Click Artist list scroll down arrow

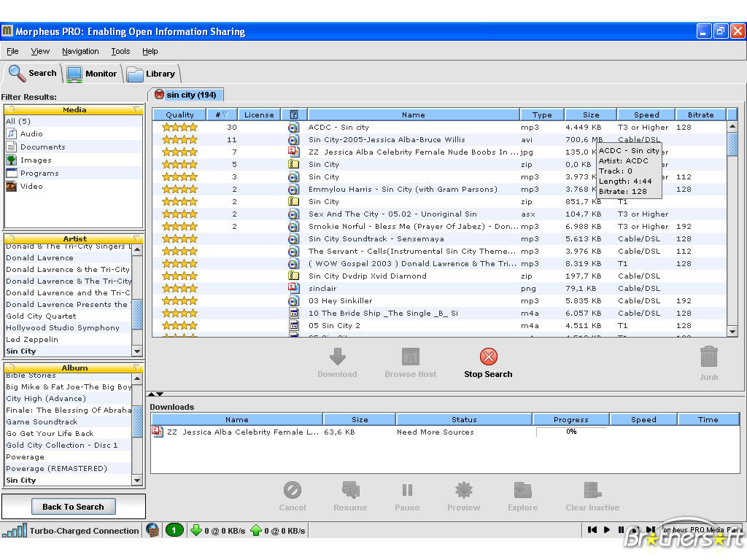point(137,351)
